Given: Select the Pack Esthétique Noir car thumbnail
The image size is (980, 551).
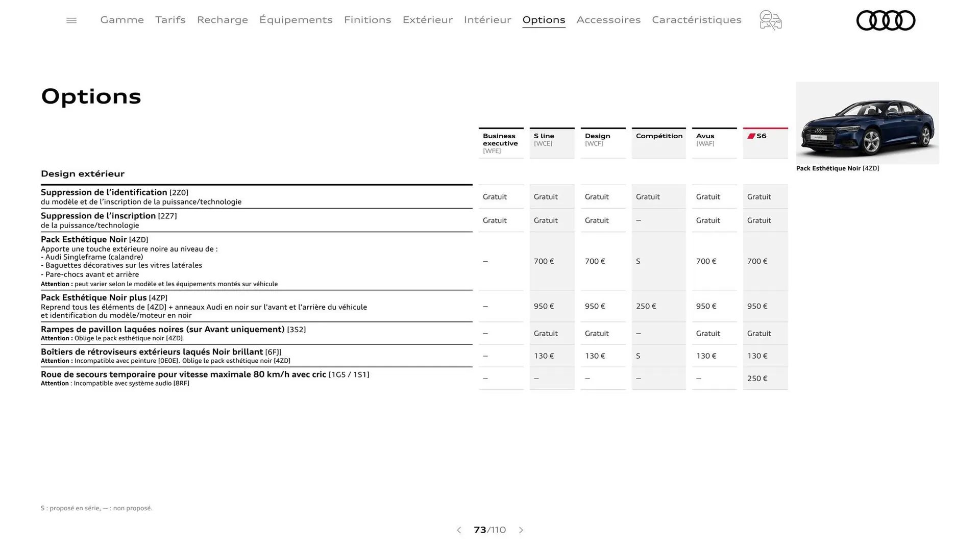Looking at the screenshot, I should click(867, 123).
